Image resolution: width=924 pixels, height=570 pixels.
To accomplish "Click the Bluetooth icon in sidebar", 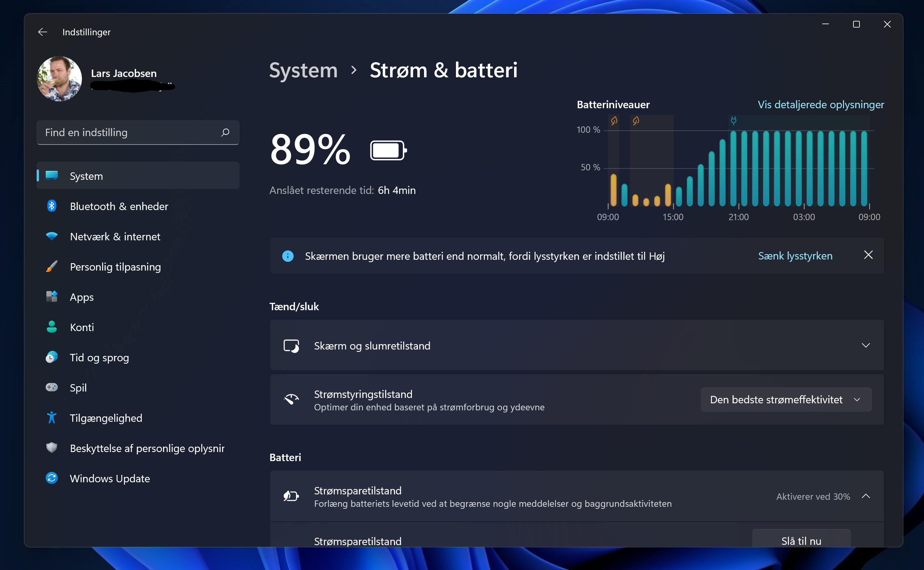I will click(x=52, y=206).
